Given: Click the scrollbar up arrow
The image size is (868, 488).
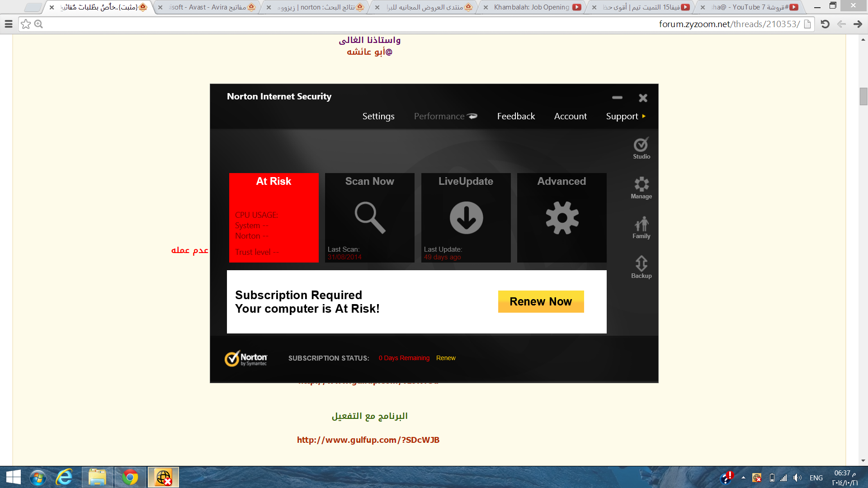Looking at the screenshot, I should pos(863,40).
